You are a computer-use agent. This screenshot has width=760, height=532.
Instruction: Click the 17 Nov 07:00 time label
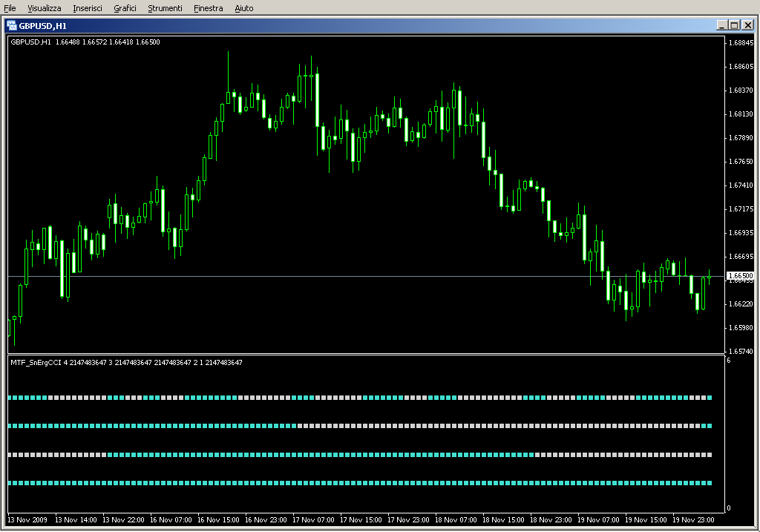click(x=313, y=520)
